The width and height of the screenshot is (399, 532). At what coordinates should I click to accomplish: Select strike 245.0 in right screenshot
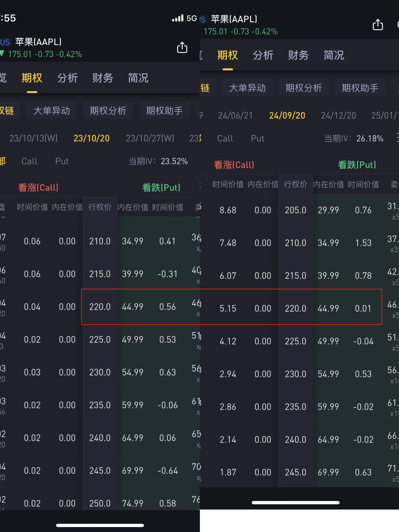click(296, 472)
